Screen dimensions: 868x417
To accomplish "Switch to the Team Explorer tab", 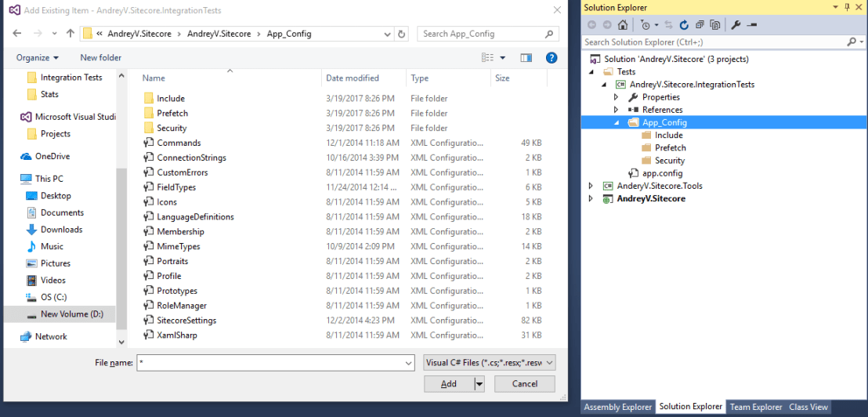I will click(x=756, y=407).
